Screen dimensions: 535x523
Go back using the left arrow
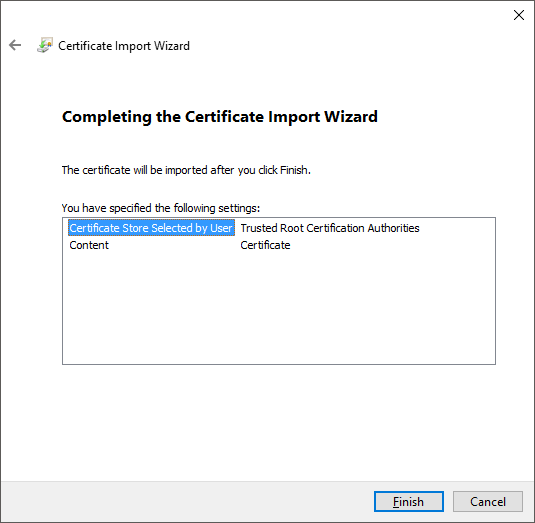click(x=15, y=45)
